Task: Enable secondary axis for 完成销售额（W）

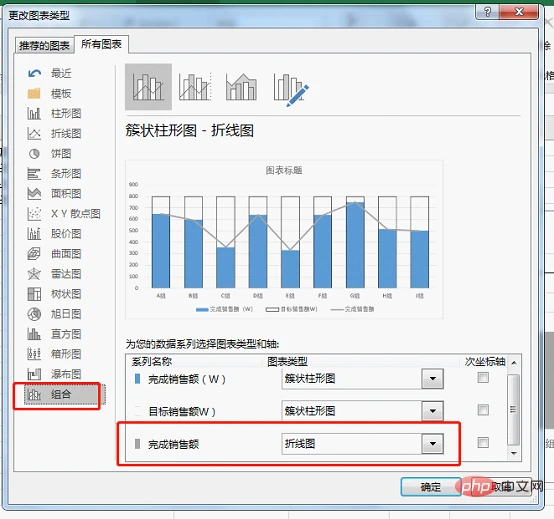Action: [x=483, y=378]
